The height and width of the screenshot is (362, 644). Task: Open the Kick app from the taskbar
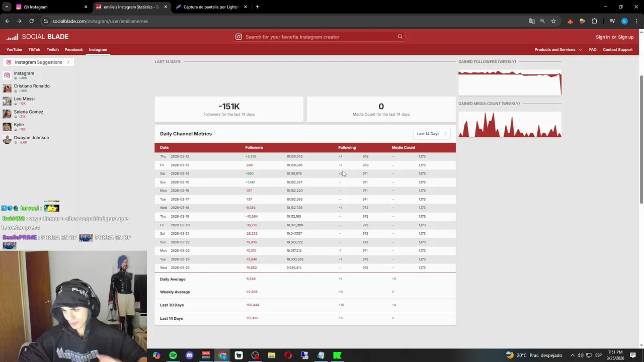click(337, 355)
